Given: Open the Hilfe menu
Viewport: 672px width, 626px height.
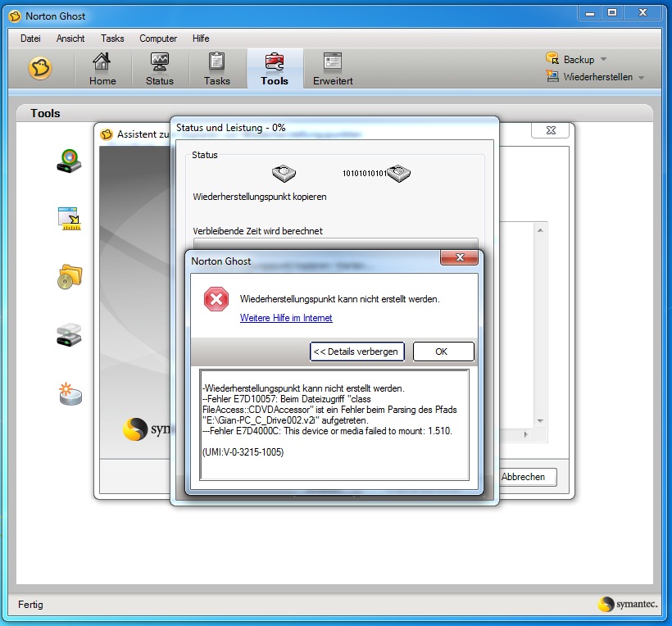Looking at the screenshot, I should click(x=201, y=39).
